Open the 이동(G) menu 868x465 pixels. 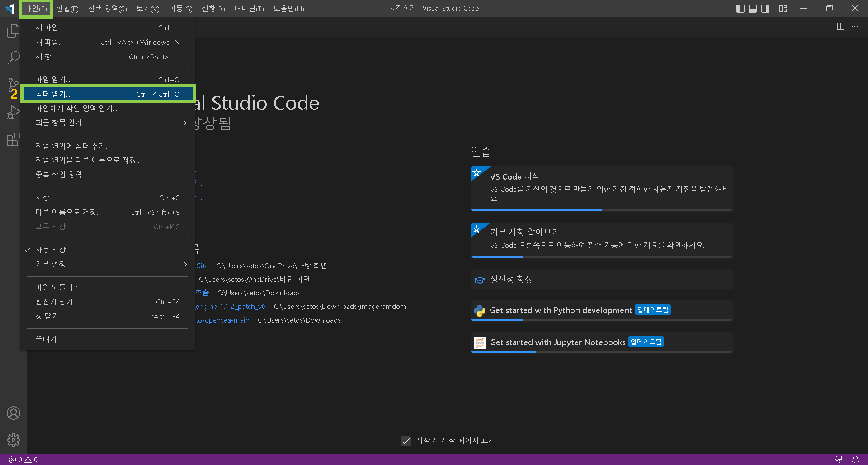coord(180,9)
